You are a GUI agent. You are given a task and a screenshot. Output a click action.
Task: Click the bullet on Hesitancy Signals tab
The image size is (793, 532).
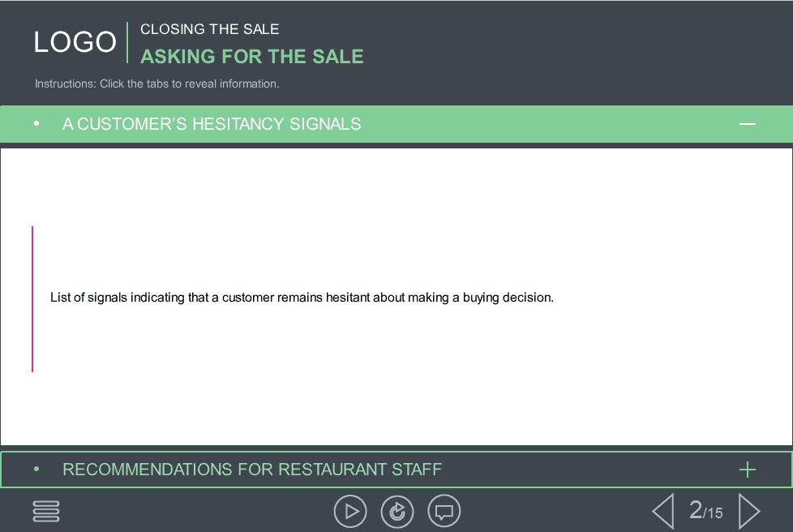pyautogui.click(x=36, y=123)
